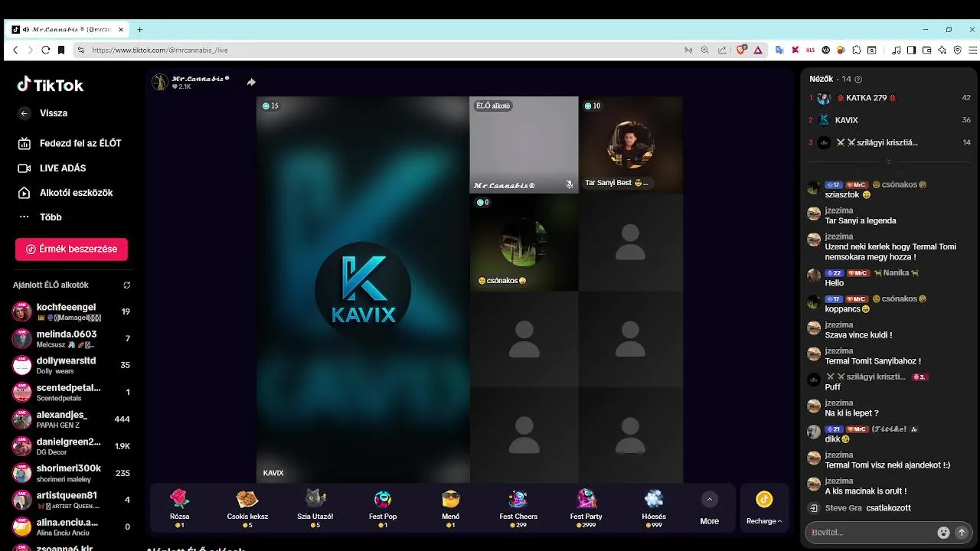The height and width of the screenshot is (551, 980).
Task: Go back with the Vissza arrow
Action: click(x=24, y=113)
